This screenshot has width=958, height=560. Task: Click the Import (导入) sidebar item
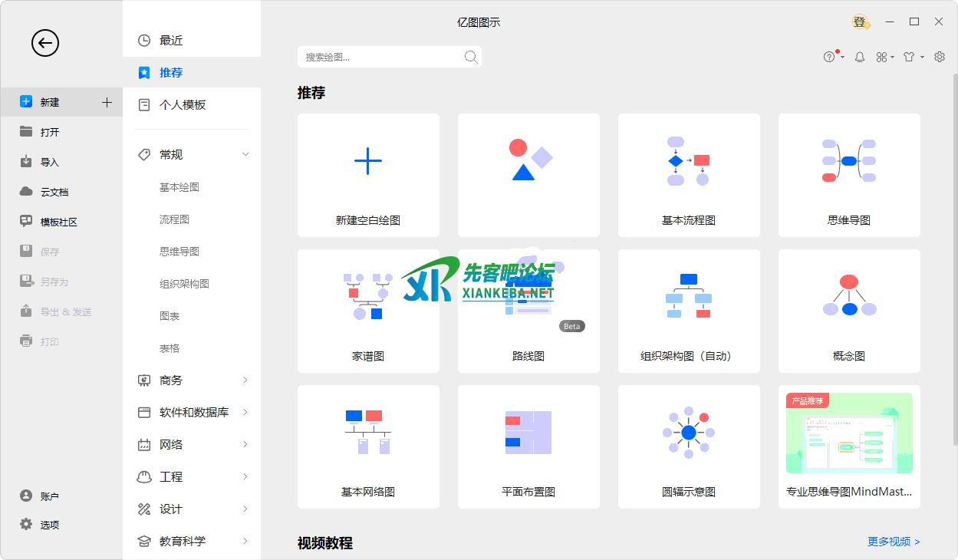coord(49,162)
